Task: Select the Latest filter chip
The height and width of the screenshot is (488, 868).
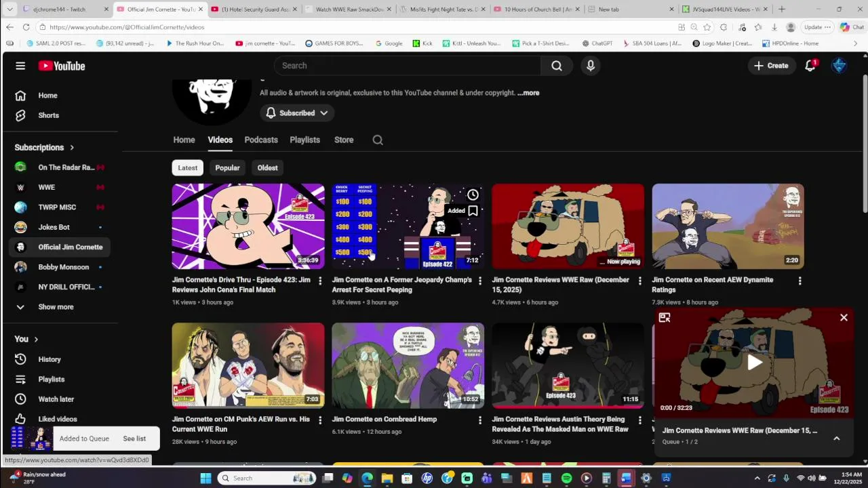Action: 188,168
